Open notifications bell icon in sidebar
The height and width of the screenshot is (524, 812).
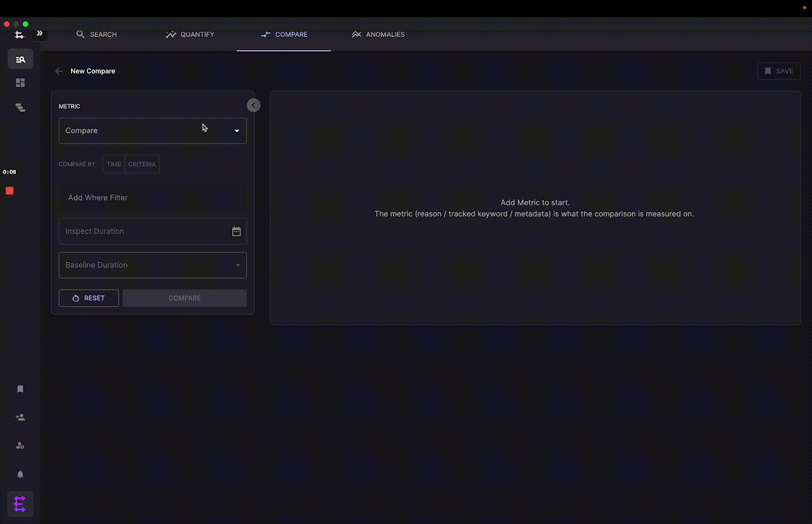[x=20, y=475]
